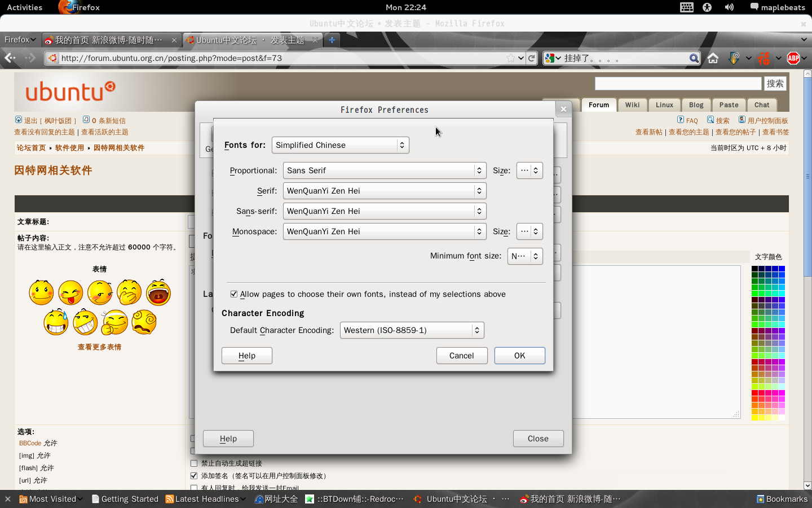This screenshot has height=508, width=812.
Task: Open the Sans-serif font dropdown
Action: point(385,211)
